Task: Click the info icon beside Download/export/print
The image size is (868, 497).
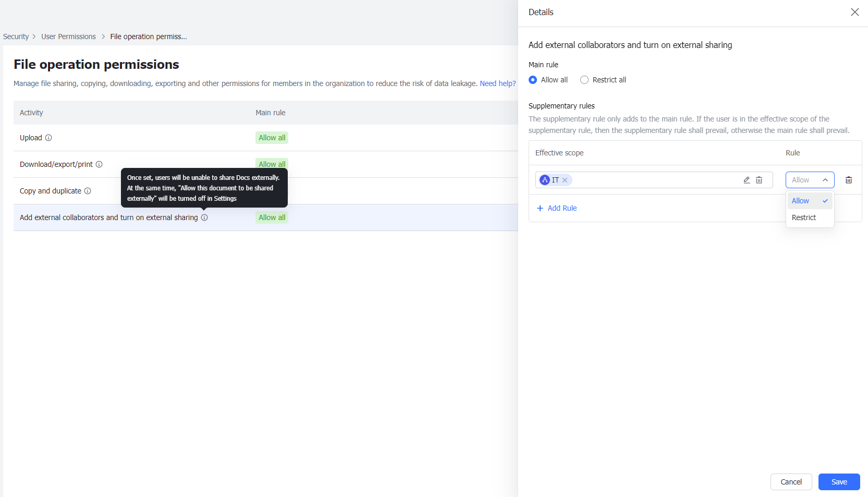Action: coord(99,164)
